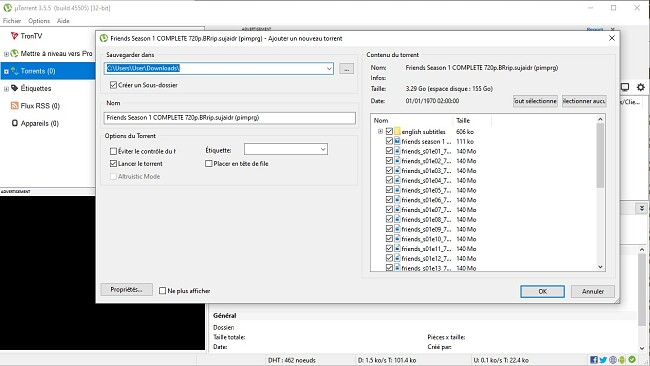Click file list vertical scrollbar thumb
This screenshot has width=650, height=366.
click(600, 155)
